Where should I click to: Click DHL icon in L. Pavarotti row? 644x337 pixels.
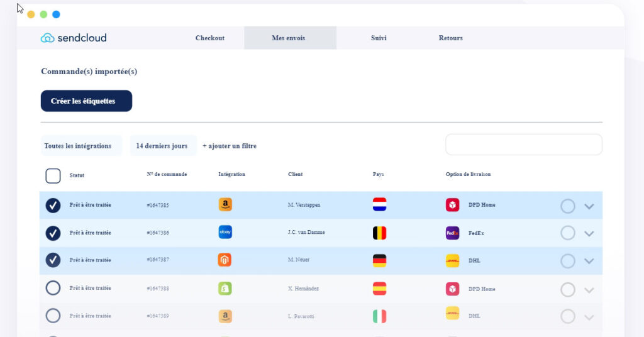pos(453,313)
